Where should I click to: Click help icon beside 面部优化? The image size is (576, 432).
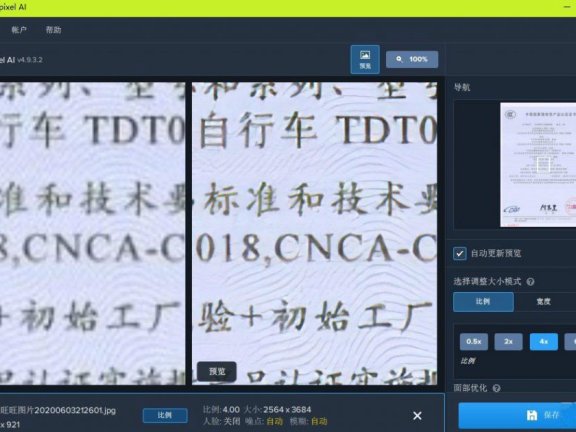[x=496, y=388]
